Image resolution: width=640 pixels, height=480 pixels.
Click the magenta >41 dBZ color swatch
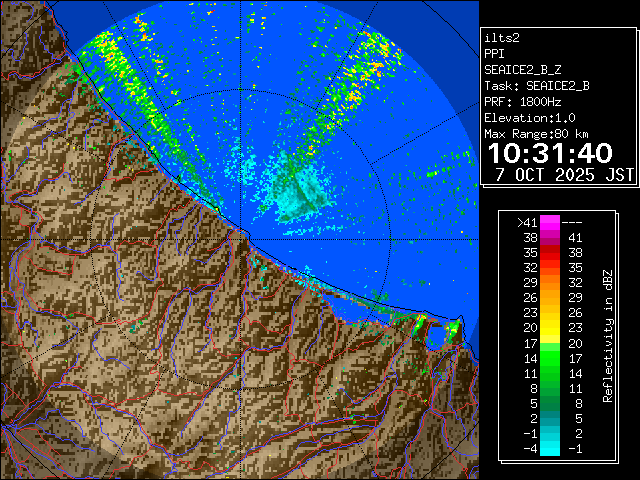pos(550,223)
